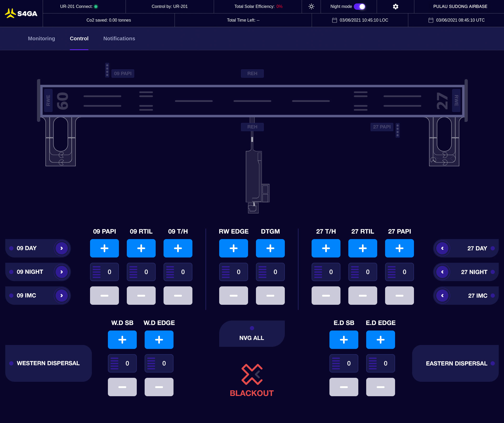This screenshot has height=423, width=504.
Task: Expand 27 DAY arrow button
Action: 442,248
